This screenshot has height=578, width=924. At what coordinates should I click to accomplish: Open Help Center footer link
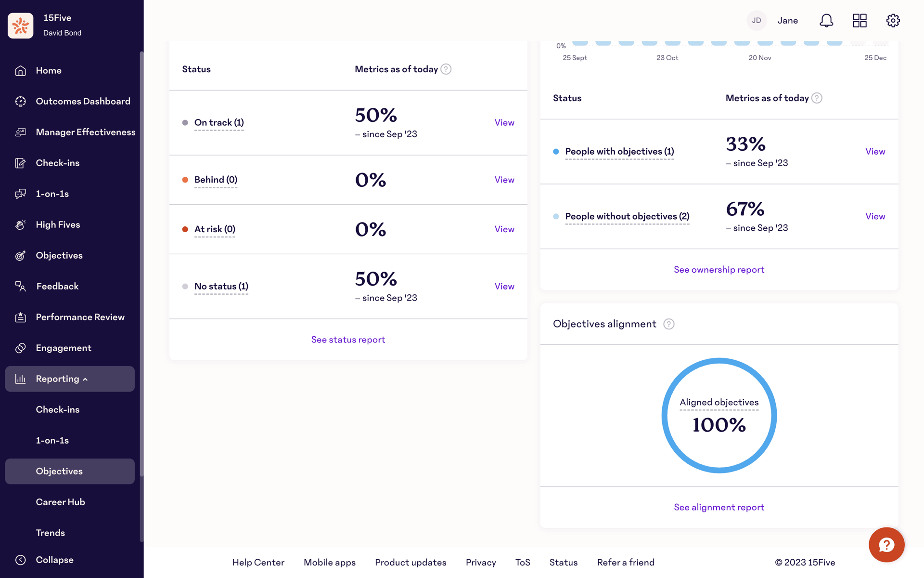[x=258, y=563]
